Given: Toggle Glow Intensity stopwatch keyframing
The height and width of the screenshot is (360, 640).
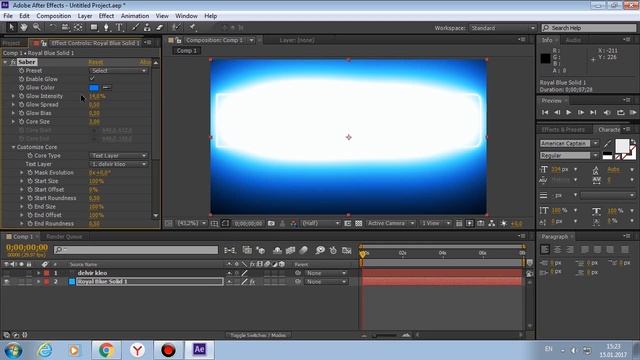Looking at the screenshot, I should coord(21,96).
